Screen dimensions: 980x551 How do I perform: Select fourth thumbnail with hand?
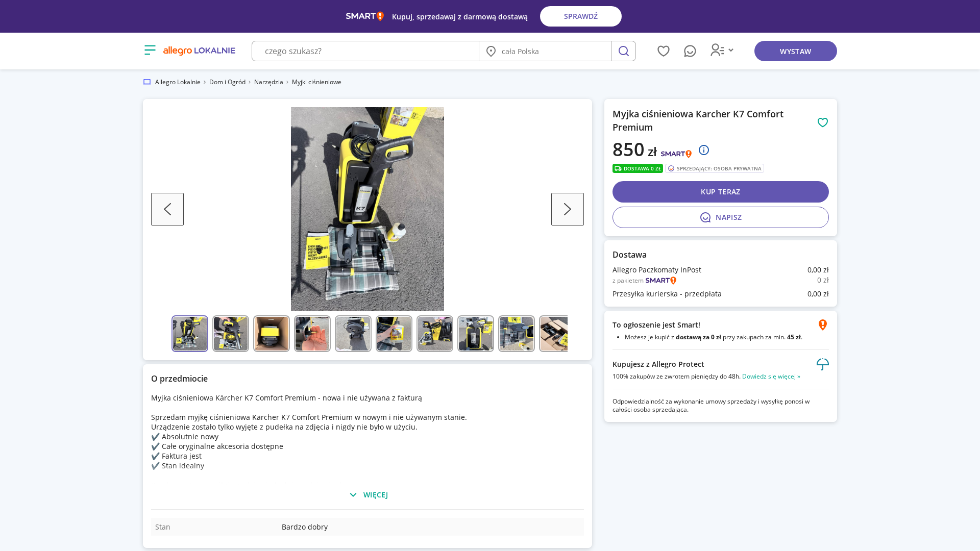312,334
